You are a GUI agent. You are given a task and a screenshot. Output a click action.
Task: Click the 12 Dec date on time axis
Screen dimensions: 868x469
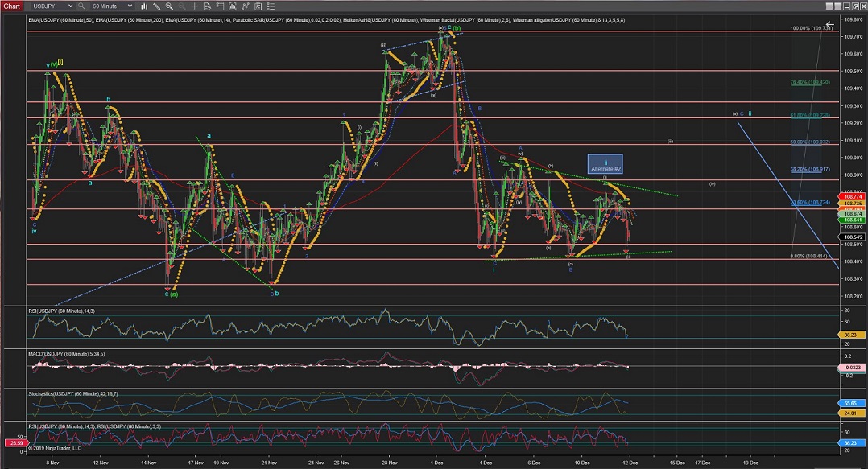[x=630, y=463]
